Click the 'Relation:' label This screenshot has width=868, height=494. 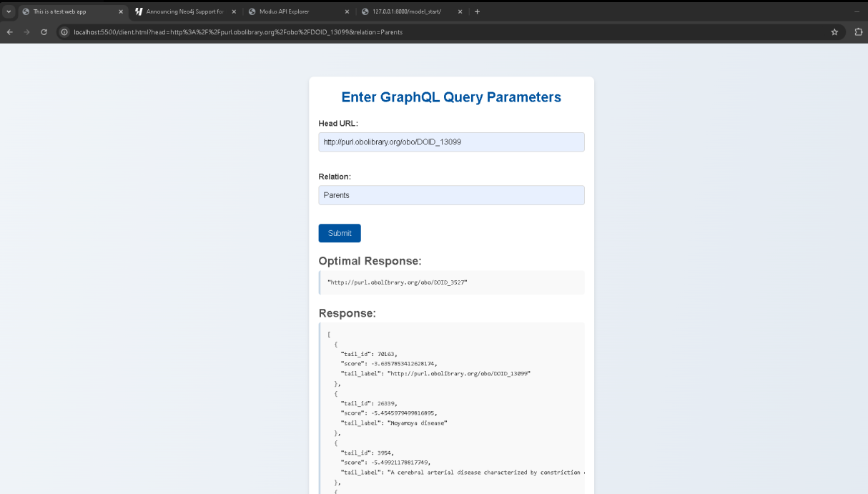(335, 177)
